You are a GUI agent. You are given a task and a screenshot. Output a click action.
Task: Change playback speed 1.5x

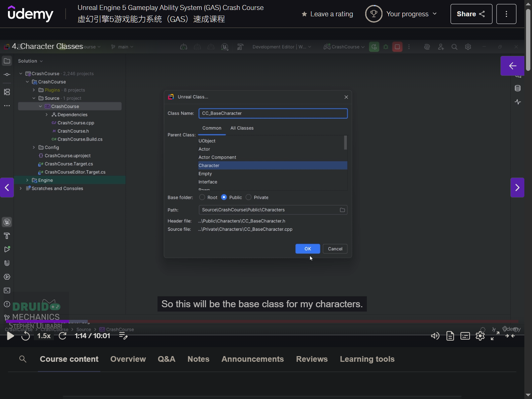point(44,336)
